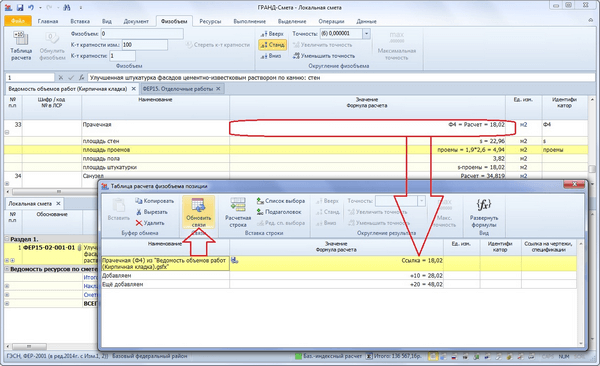Switch to the Данные ribbon tab
Viewport: 600px width, 366px height.
coord(366,21)
